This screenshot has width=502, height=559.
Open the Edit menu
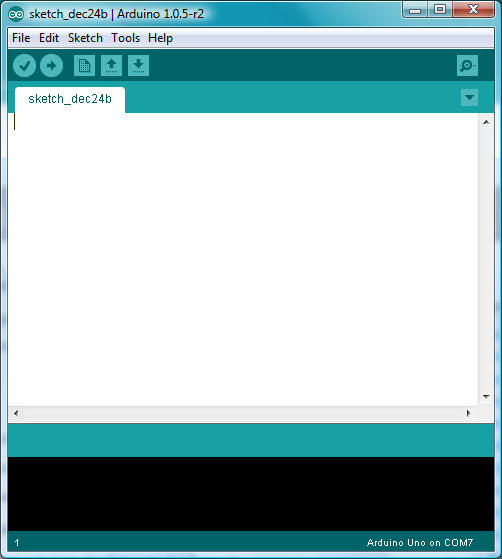[x=49, y=38]
